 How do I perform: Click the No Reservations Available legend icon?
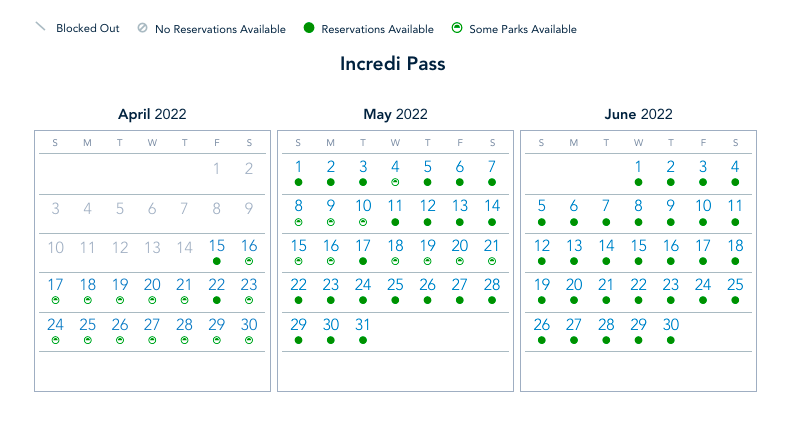pos(142,28)
